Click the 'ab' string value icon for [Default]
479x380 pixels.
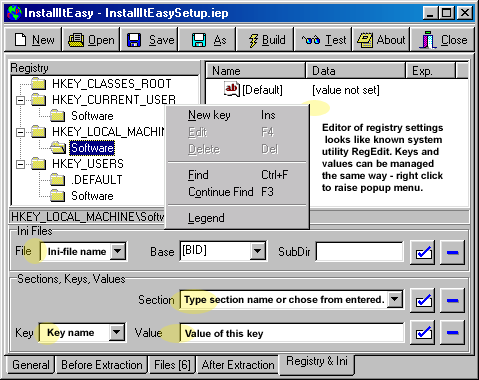coord(232,89)
